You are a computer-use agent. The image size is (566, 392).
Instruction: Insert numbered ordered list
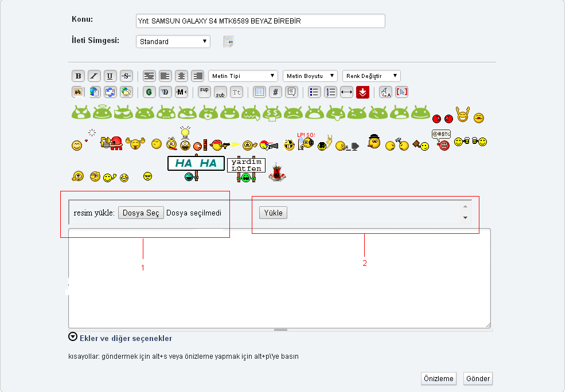[x=330, y=92]
